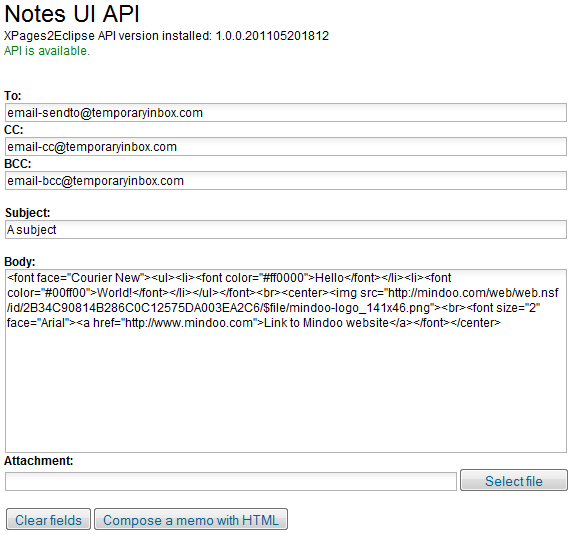Click the CC: label
This screenshot has height=535, width=573.
pos(14,130)
